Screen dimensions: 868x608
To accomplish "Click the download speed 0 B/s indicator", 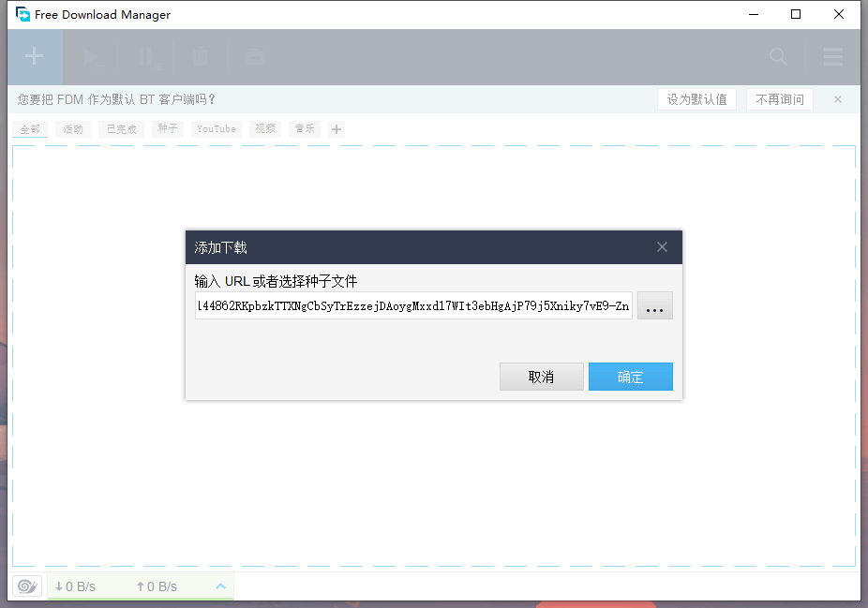I will click(75, 586).
